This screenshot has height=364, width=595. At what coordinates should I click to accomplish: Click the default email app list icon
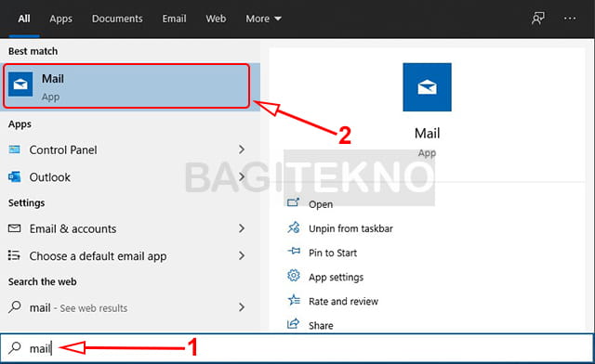[x=14, y=255]
